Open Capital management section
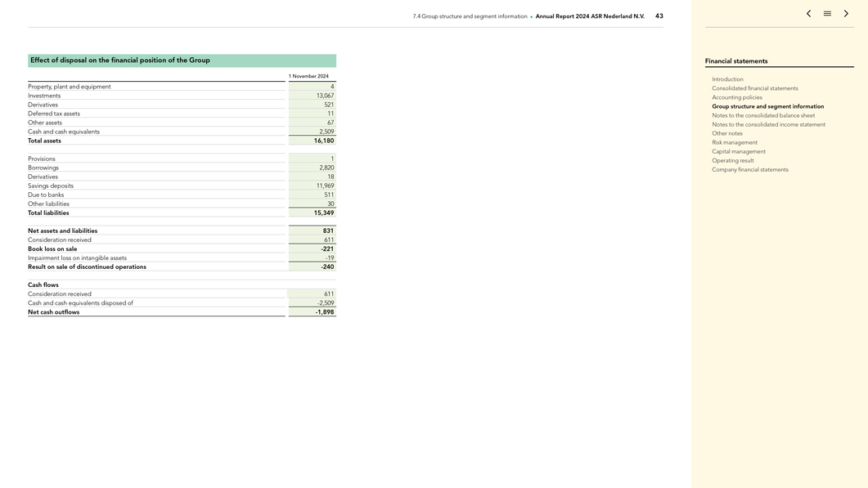Image resolution: width=868 pixels, height=488 pixels. click(x=738, y=151)
